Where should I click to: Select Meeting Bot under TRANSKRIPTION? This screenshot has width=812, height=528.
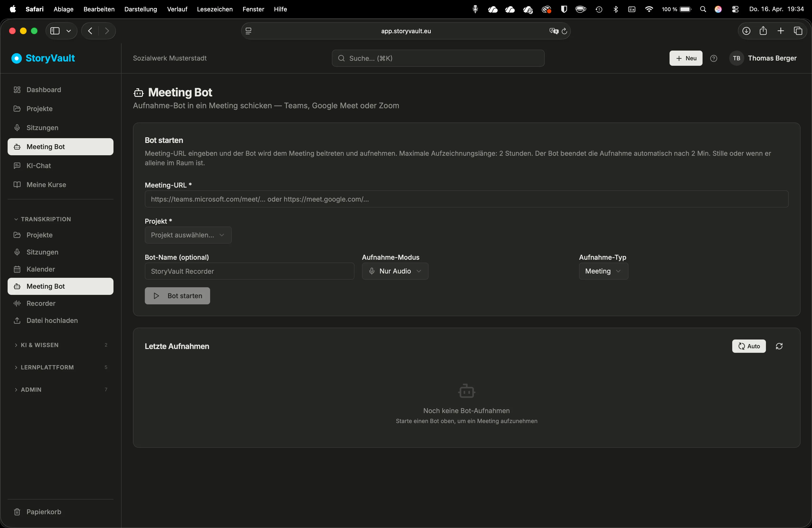click(x=60, y=286)
